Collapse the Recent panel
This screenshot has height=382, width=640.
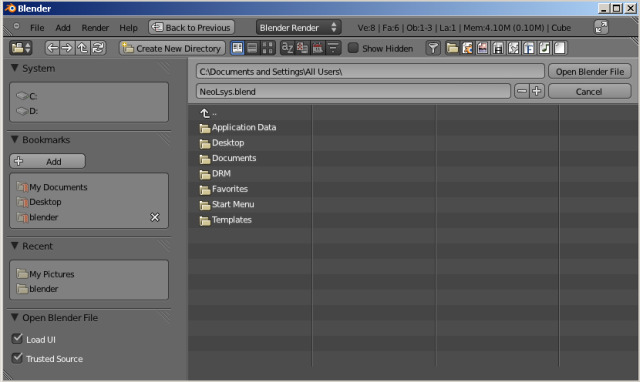tap(15, 246)
